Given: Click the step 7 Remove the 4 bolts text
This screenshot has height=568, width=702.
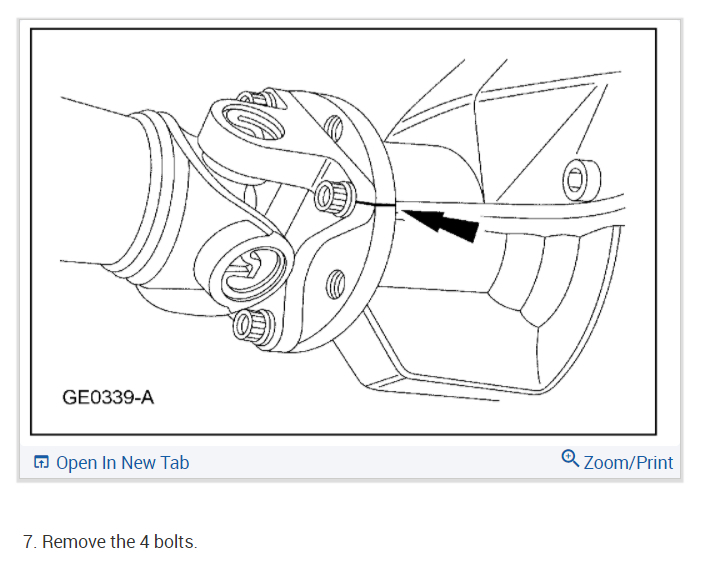Looking at the screenshot, I should (x=111, y=542).
